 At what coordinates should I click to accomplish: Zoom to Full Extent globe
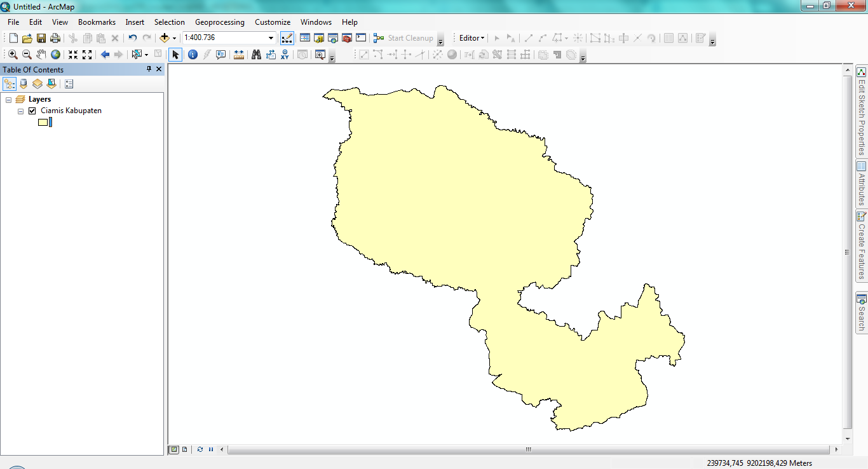55,55
